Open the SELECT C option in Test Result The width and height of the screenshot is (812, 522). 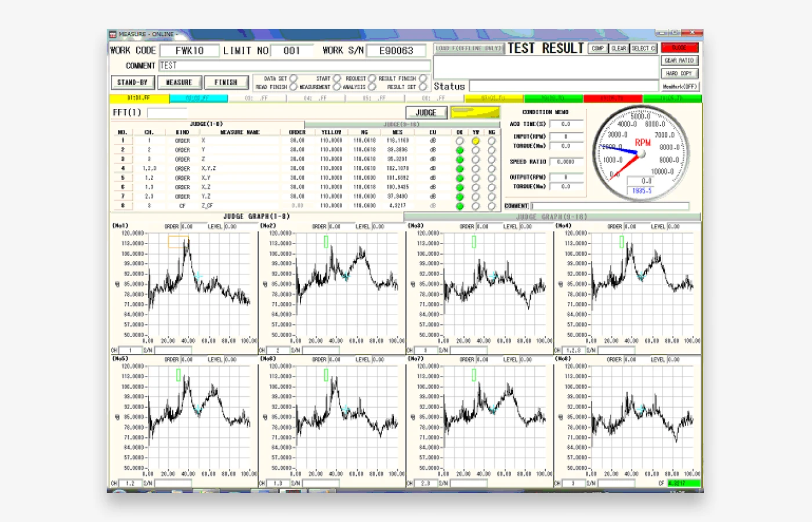point(643,48)
